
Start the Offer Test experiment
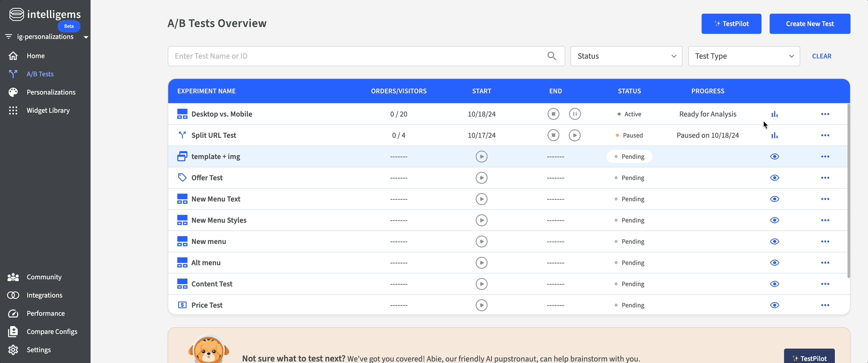[482, 178]
